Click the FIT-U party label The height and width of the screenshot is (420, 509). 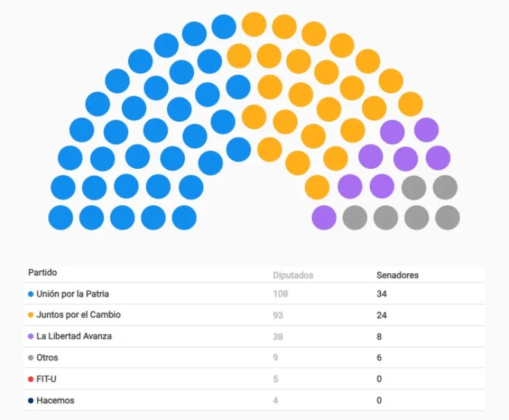click(x=46, y=379)
